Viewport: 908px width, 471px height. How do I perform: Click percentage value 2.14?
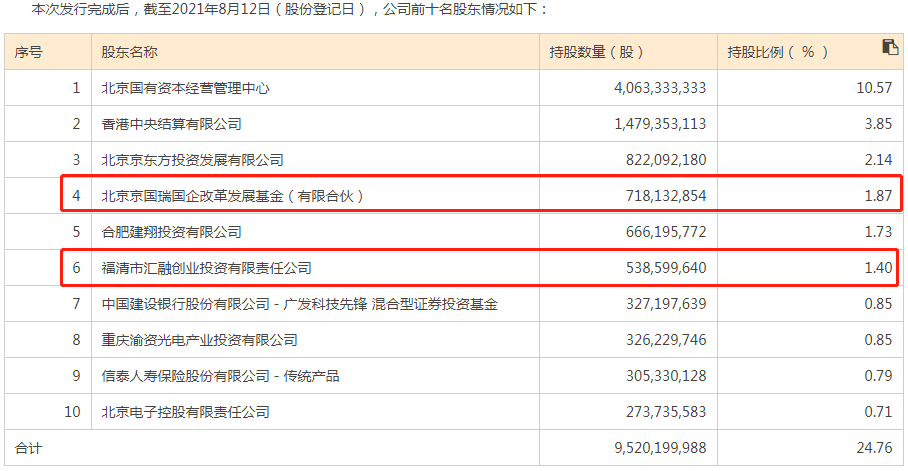[x=878, y=160]
